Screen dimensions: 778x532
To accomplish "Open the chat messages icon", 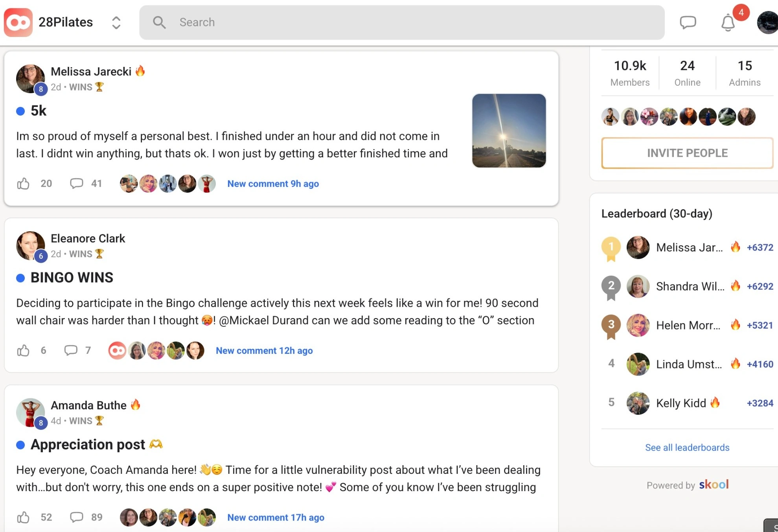I will pyautogui.click(x=688, y=22).
